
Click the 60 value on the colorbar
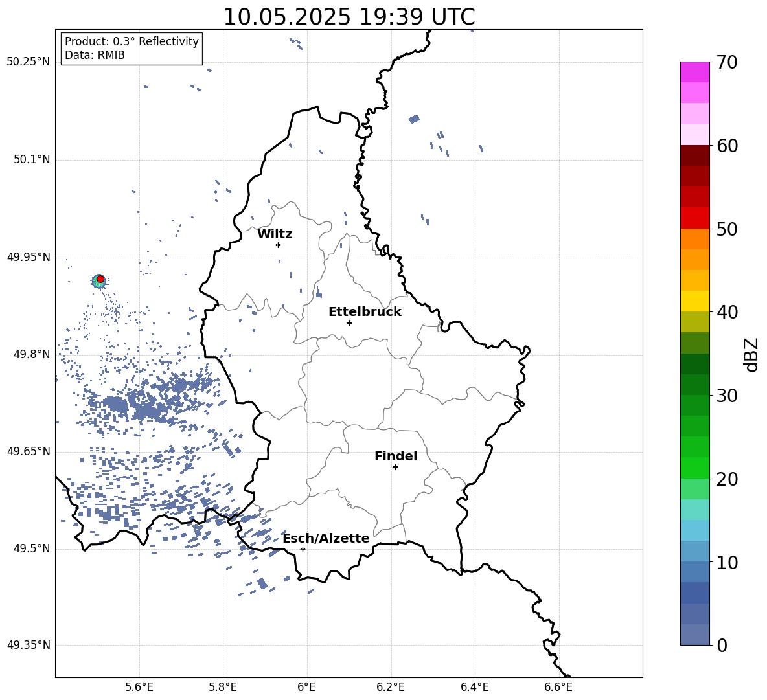tap(727, 146)
